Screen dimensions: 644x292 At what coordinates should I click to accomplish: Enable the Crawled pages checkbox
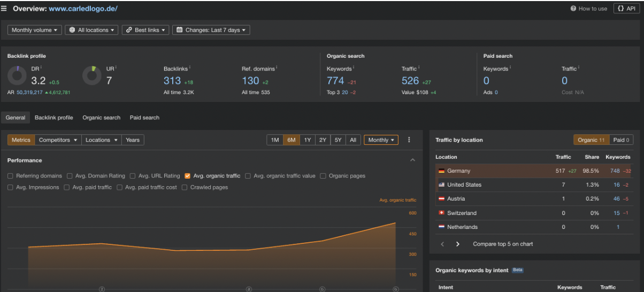click(x=185, y=188)
